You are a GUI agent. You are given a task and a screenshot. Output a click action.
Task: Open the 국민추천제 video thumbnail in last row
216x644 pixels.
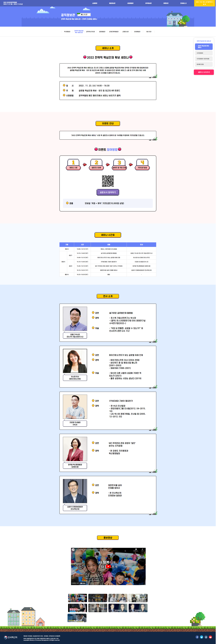(77, 618)
